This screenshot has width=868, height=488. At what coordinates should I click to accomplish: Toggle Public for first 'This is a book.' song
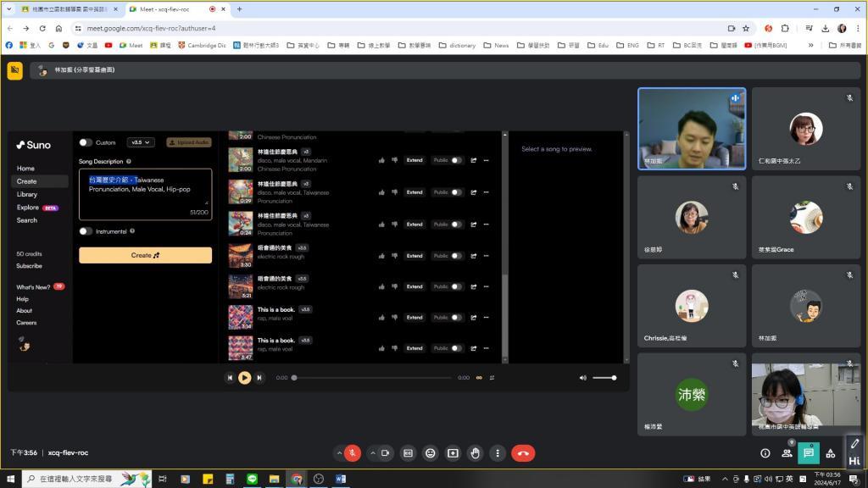[x=457, y=318]
